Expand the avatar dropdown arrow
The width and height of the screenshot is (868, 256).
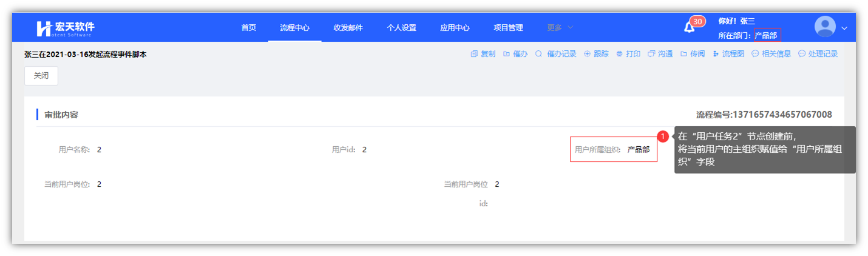point(844,28)
